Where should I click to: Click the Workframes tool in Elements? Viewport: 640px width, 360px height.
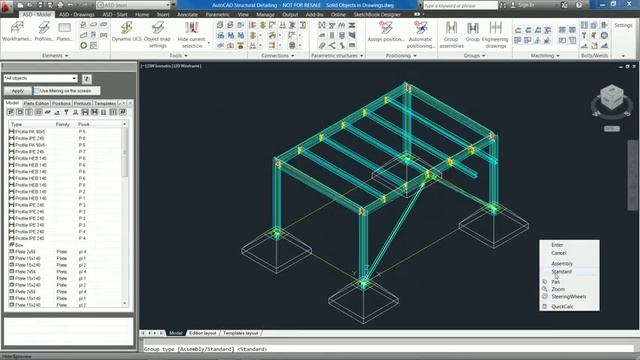[x=17, y=31]
